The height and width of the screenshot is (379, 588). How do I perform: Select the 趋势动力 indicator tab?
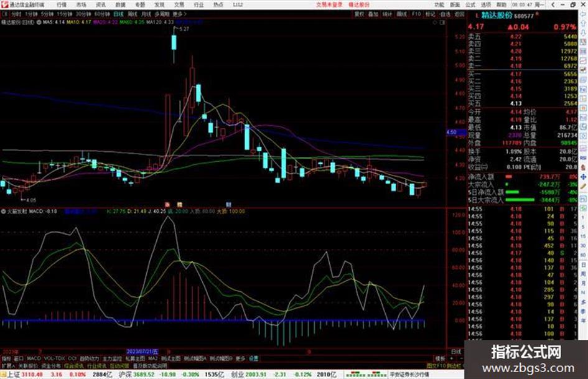coord(89,358)
